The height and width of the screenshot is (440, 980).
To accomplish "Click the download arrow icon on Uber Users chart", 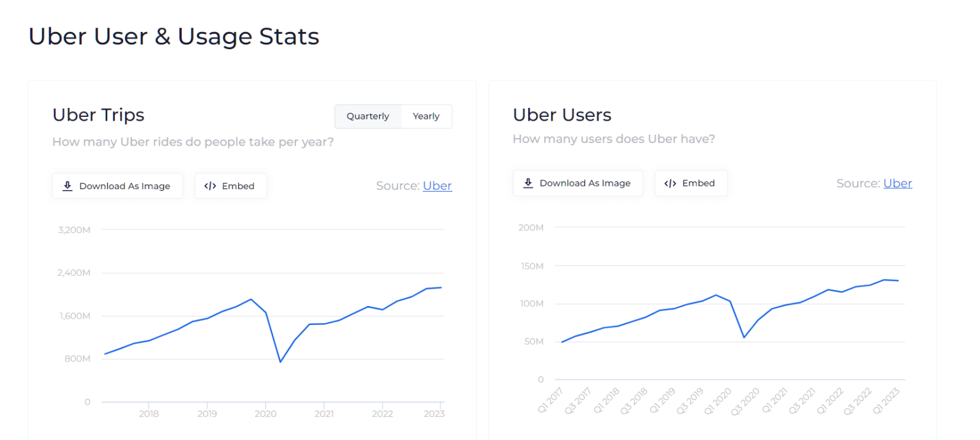I will click(528, 183).
